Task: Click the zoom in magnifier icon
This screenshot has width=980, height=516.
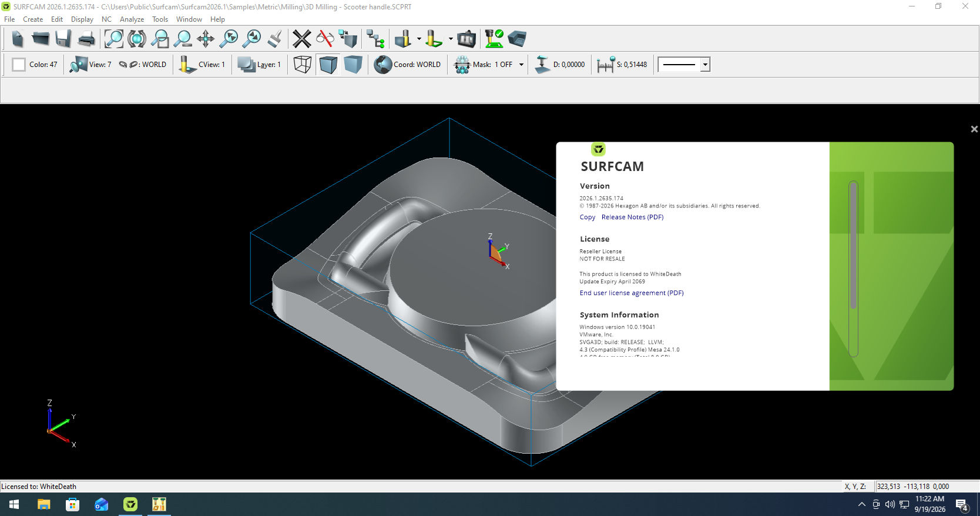Action: (229, 39)
